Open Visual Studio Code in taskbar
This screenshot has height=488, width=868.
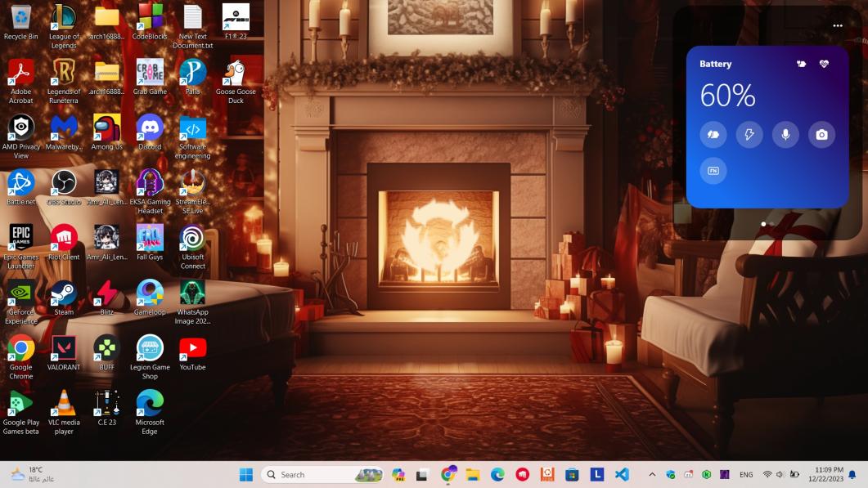[621, 474]
